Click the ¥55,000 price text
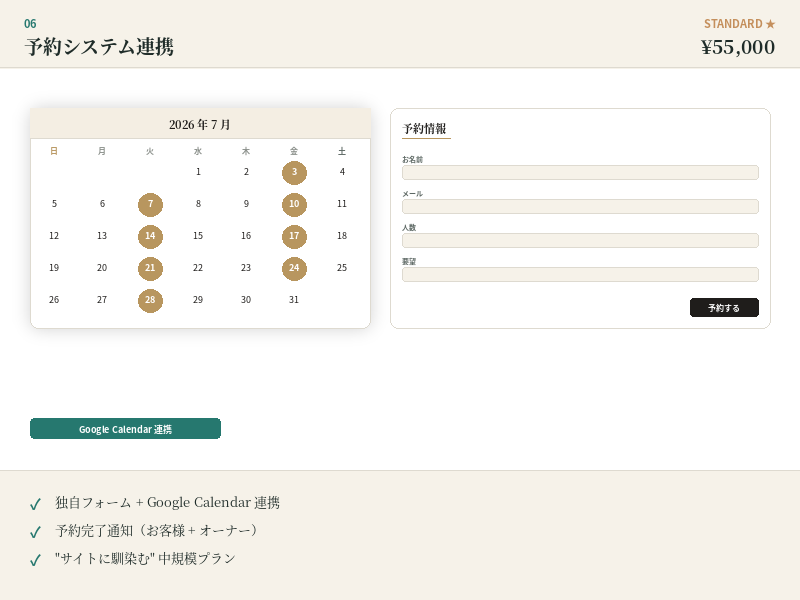Viewport: 800px width, 600px height. point(738,47)
